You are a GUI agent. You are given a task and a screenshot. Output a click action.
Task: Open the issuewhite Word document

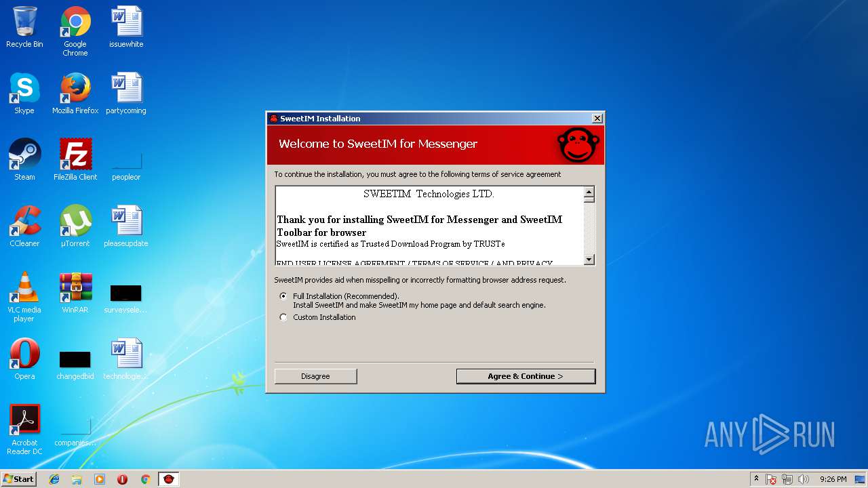[126, 27]
